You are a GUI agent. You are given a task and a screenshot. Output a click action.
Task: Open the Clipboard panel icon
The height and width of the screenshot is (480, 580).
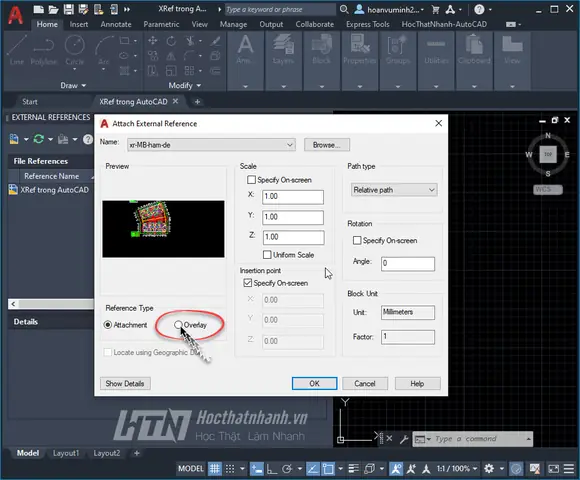click(x=474, y=49)
